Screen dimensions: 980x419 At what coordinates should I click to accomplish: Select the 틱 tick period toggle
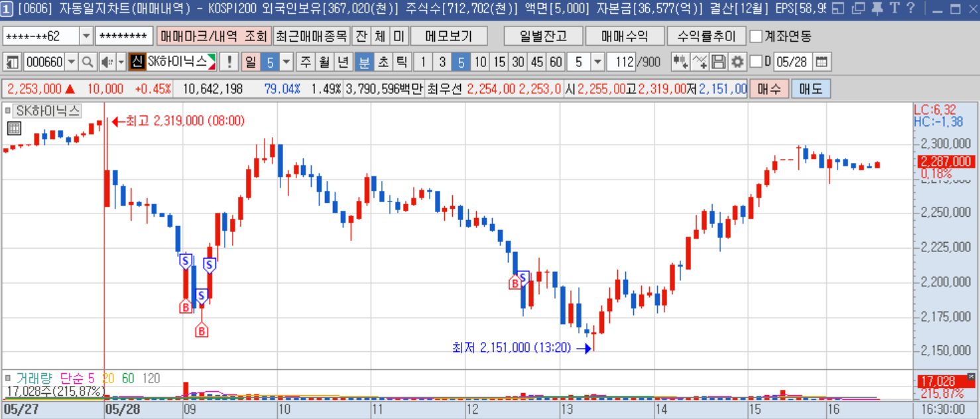click(x=401, y=62)
